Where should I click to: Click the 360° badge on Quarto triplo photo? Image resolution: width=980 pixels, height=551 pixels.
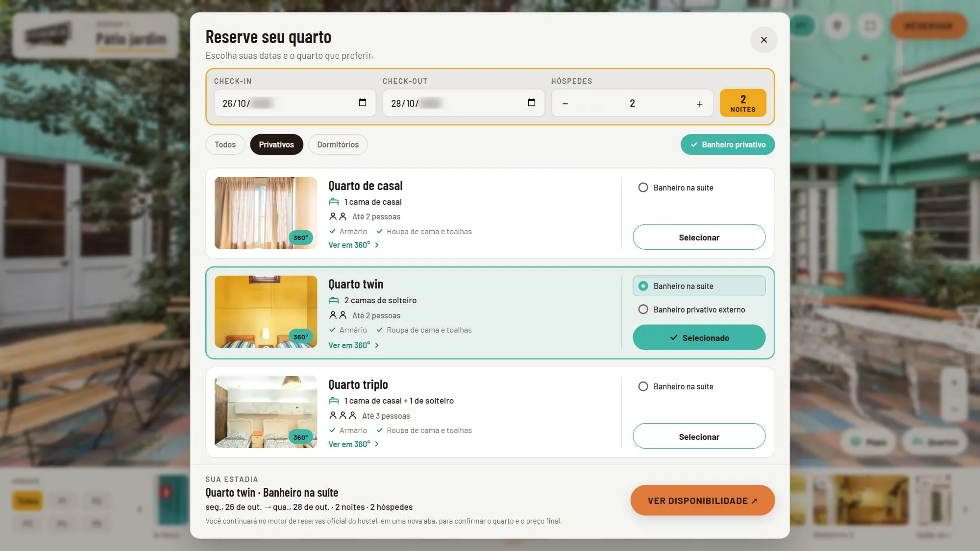[x=300, y=437]
